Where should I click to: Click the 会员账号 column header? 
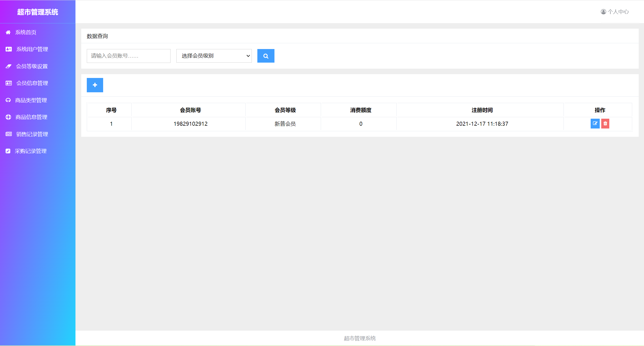190,110
